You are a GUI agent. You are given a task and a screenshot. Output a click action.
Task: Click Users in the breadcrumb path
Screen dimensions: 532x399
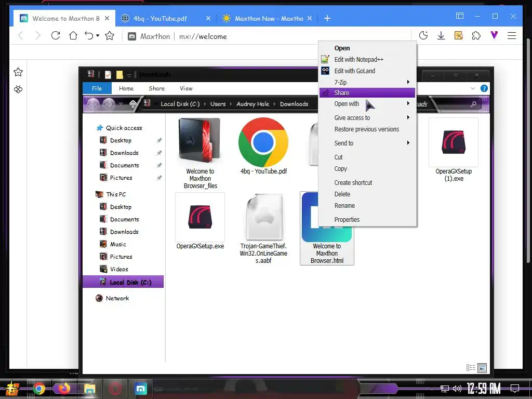(218, 104)
